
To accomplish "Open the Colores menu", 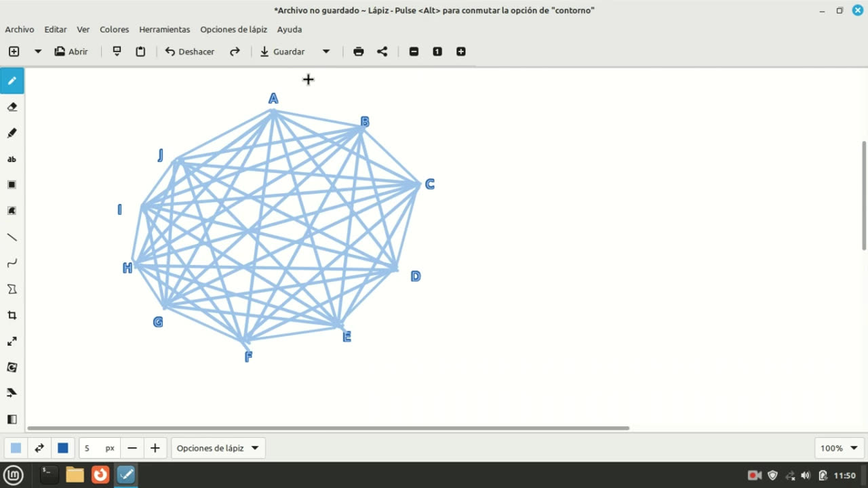I will pos(115,29).
